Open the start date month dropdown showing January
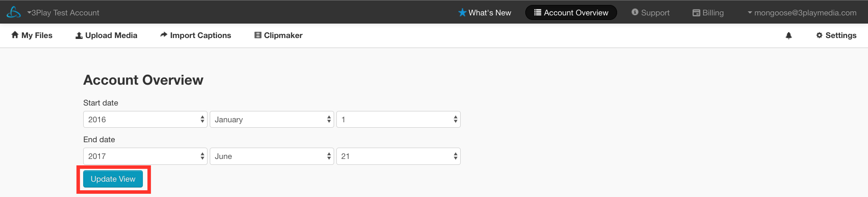Screen dimensions: 868x197 pos(272,120)
